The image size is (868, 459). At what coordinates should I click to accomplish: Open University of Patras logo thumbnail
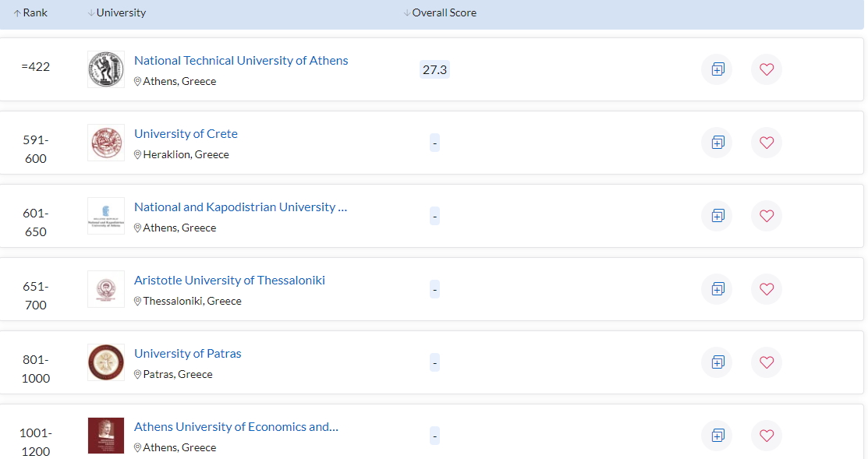click(x=106, y=362)
